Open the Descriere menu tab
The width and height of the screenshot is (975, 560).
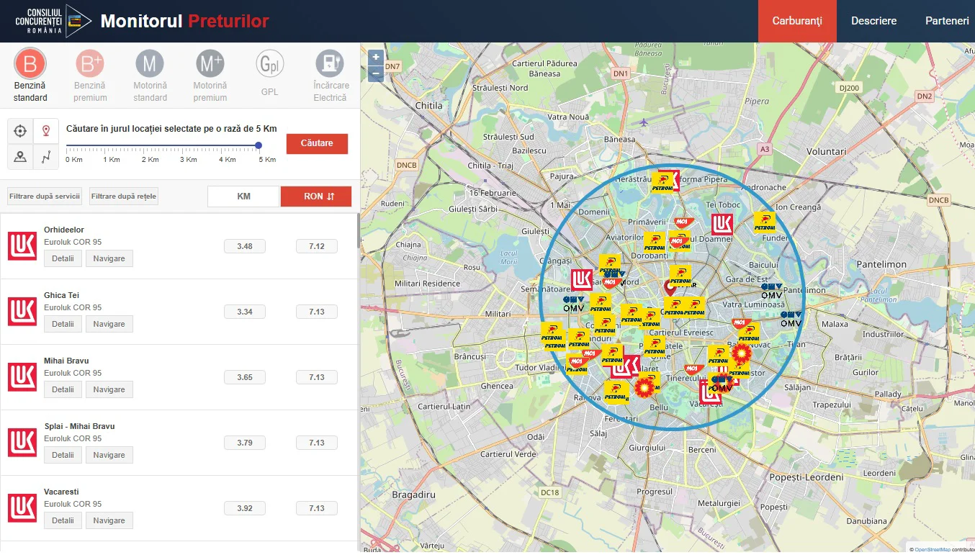pos(873,21)
